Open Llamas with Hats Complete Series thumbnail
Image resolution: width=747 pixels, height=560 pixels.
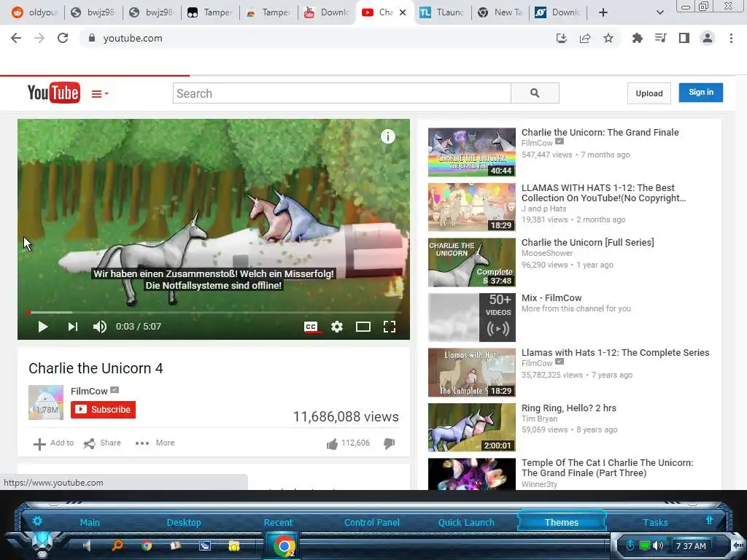(472, 373)
